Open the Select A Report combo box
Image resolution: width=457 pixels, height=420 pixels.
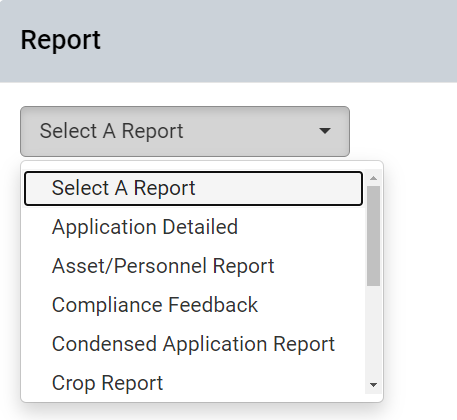pos(185,131)
